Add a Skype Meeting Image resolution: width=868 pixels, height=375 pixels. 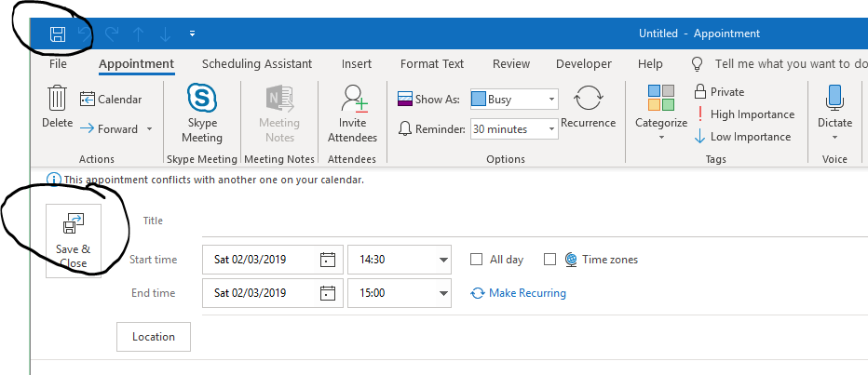202,114
